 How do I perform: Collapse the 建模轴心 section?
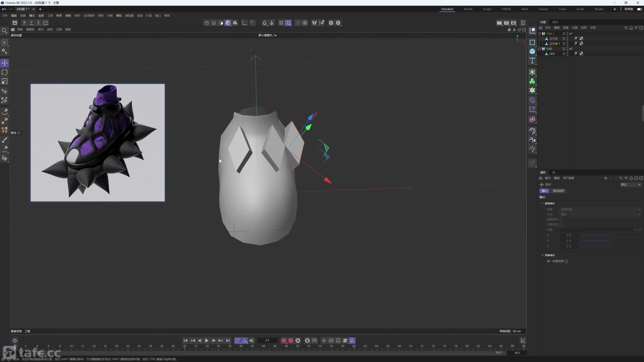coord(542,203)
